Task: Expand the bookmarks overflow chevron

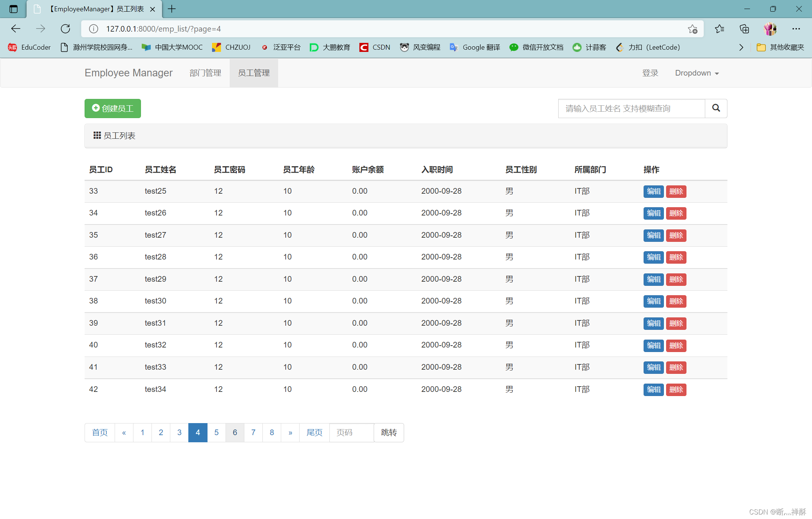Action: pyautogui.click(x=741, y=47)
